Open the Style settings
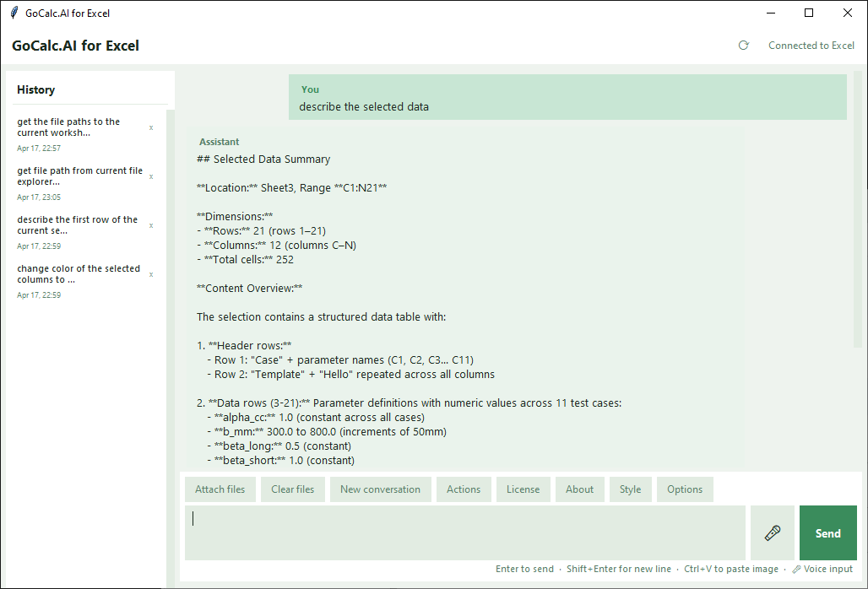 [630, 489]
